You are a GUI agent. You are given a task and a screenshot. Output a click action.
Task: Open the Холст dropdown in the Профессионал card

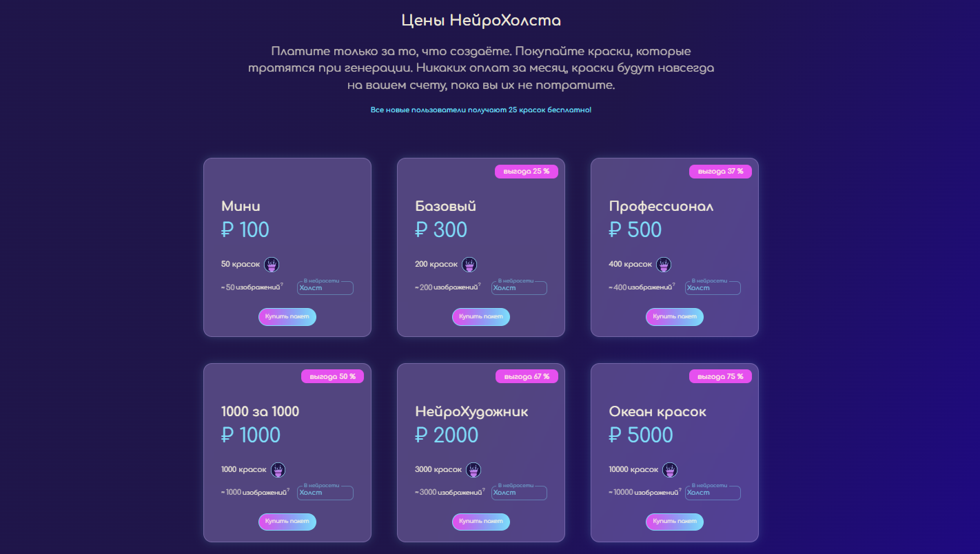[x=713, y=288]
